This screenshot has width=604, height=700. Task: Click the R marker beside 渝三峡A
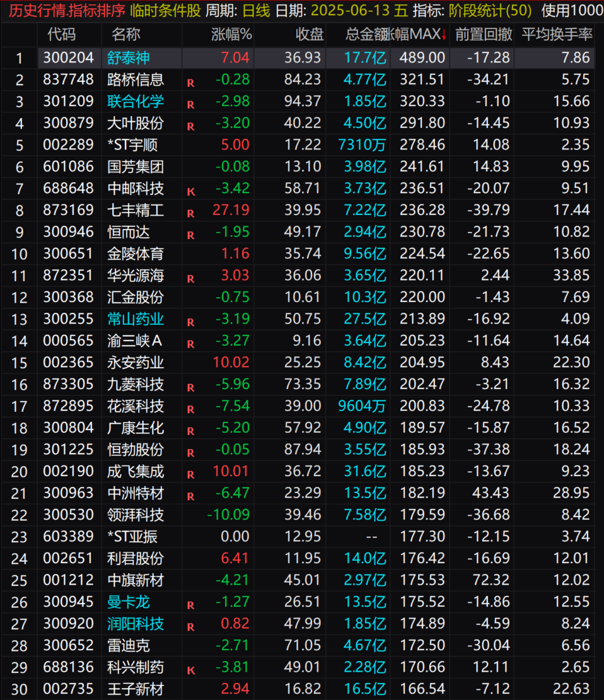click(x=190, y=344)
